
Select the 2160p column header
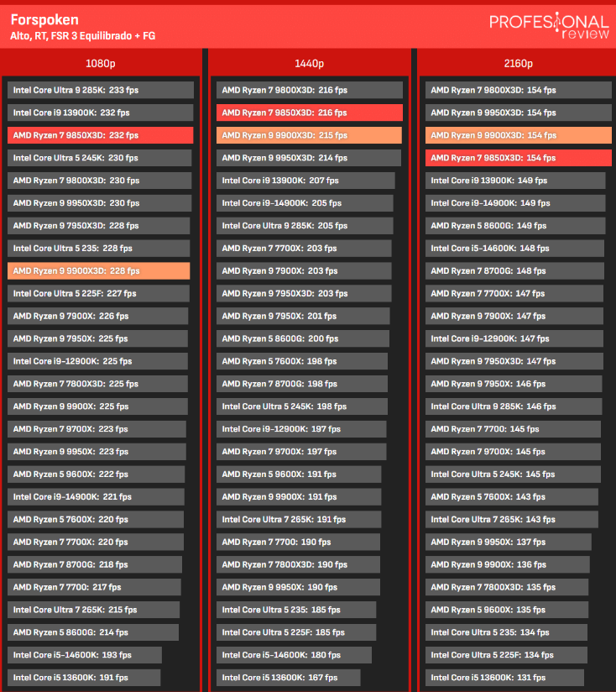pos(518,63)
